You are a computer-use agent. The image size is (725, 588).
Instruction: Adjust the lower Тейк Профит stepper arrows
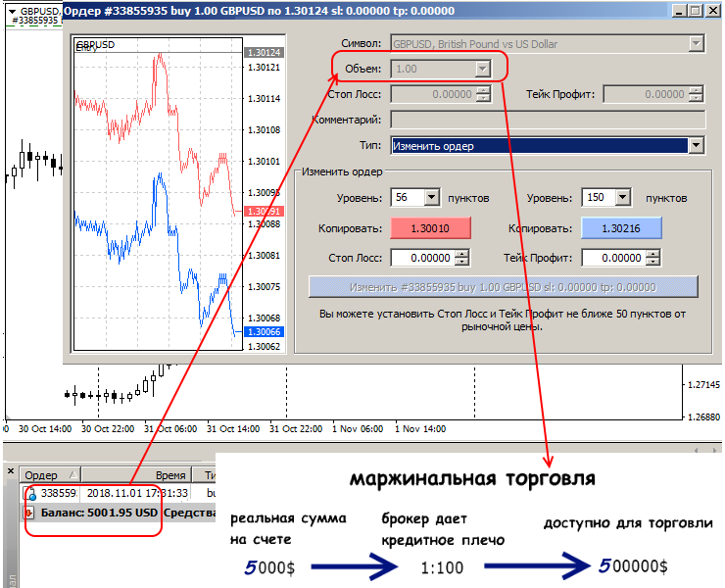coord(651,259)
